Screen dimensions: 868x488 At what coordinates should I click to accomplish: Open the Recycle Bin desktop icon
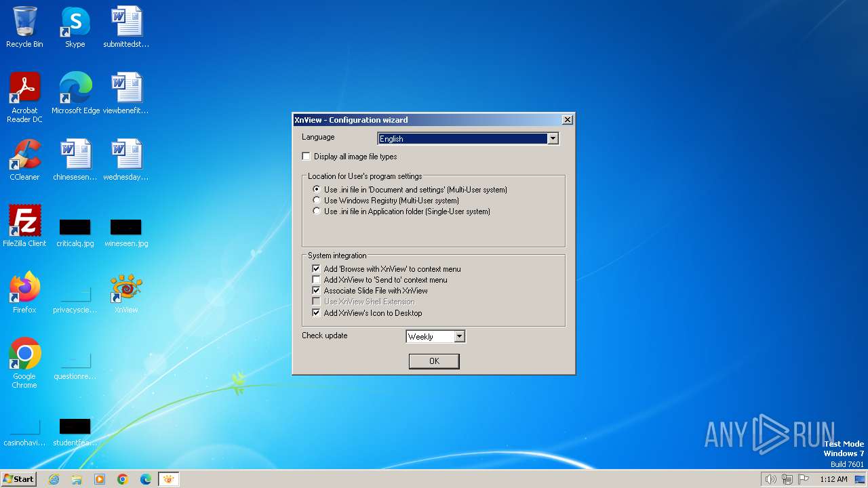[x=24, y=27]
